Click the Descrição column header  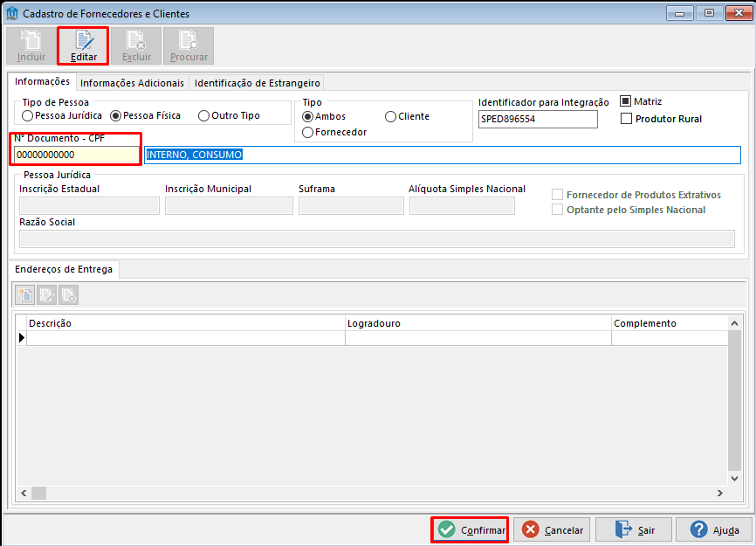(186, 323)
